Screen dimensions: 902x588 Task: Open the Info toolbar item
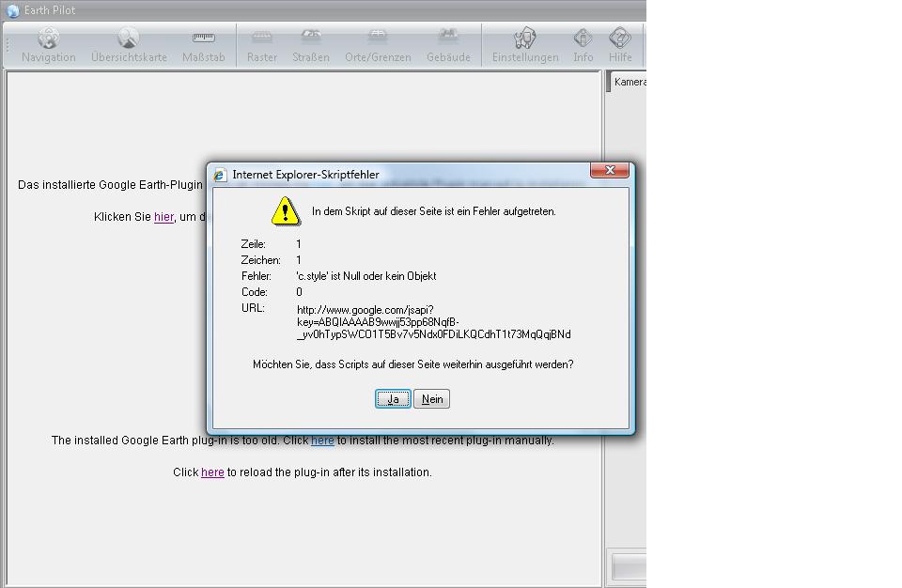point(583,45)
